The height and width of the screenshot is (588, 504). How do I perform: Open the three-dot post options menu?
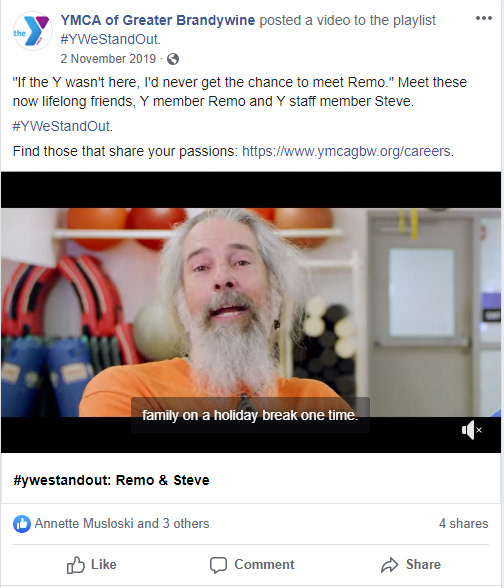[x=483, y=18]
